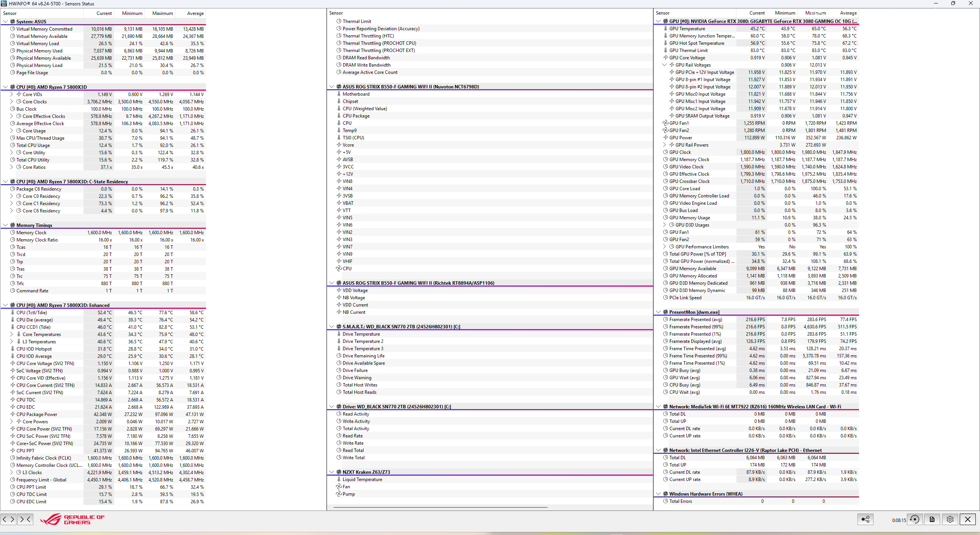The height and width of the screenshot is (535, 980).
Task: Select the Framerate Presented (avg) icon
Action: (666, 320)
